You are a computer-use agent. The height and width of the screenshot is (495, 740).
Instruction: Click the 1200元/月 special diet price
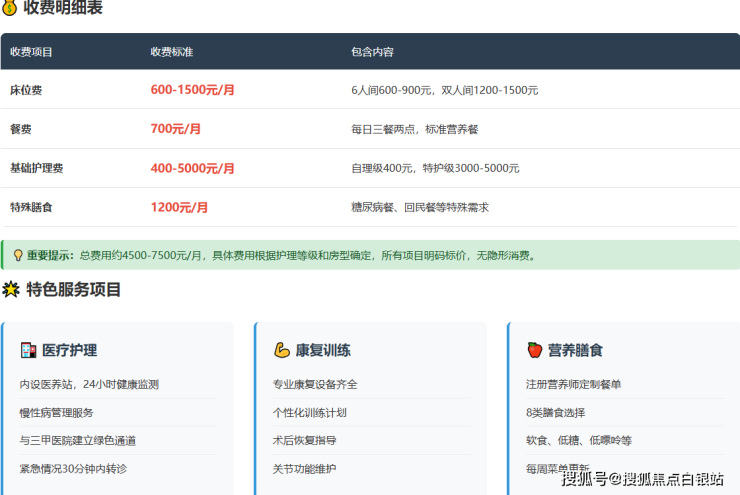coord(180,207)
